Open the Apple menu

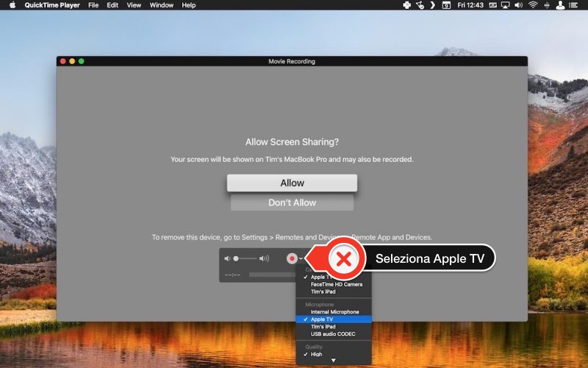point(12,5)
